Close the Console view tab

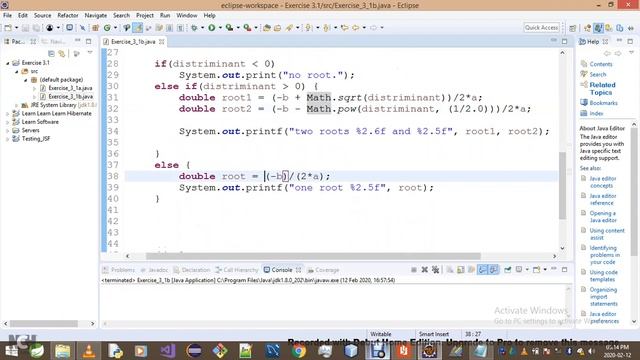(x=298, y=270)
